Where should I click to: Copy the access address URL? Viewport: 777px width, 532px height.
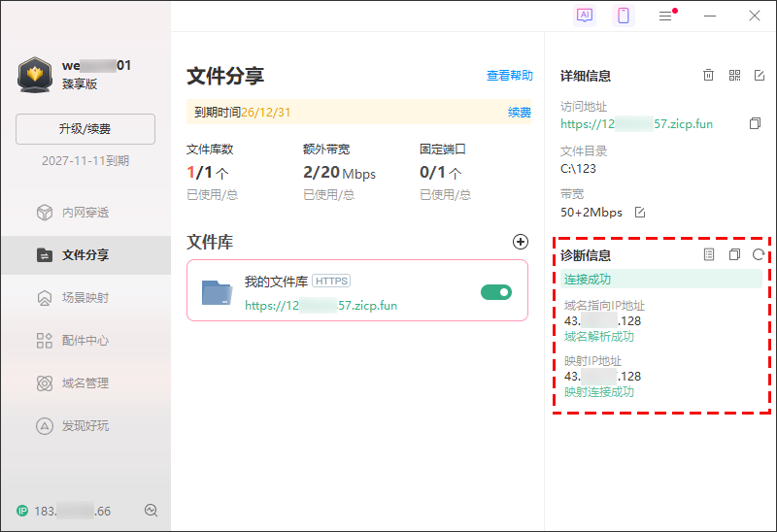[755, 124]
